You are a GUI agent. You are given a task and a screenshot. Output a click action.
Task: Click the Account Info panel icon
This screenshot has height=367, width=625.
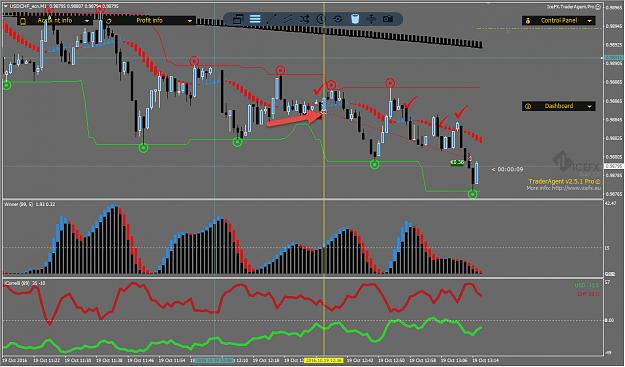pos(23,21)
